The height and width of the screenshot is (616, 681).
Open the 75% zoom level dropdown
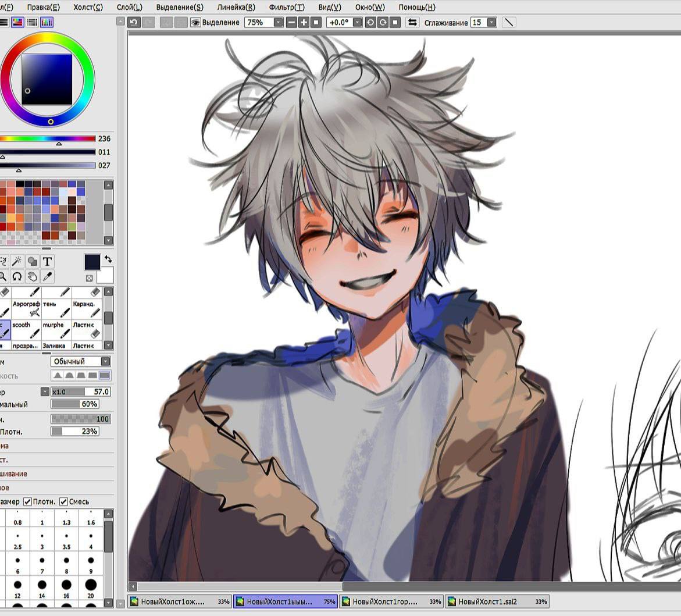278,22
